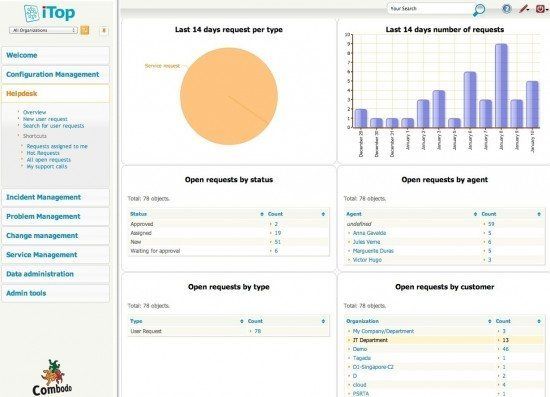Click the Combodo logo
The image size is (550, 397).
click(x=52, y=378)
